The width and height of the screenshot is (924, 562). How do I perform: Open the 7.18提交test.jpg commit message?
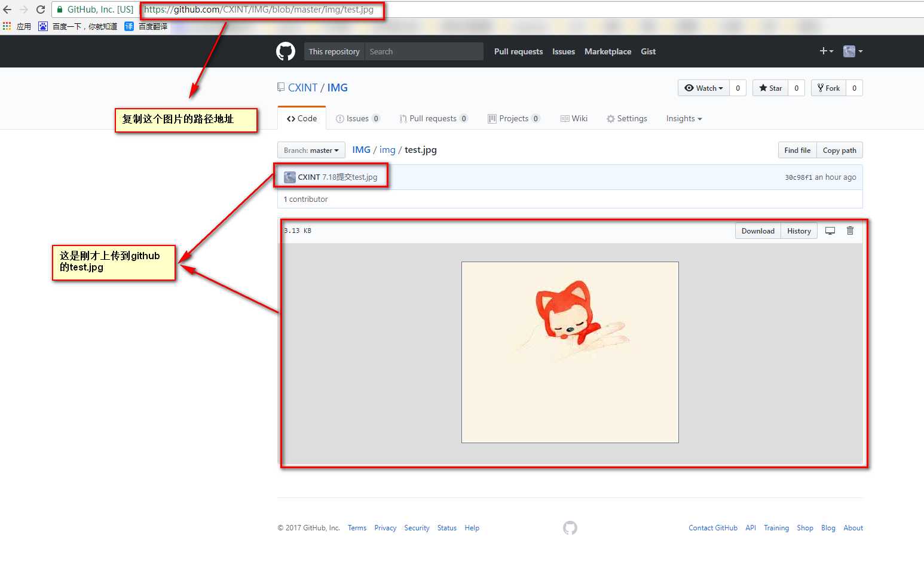[350, 177]
